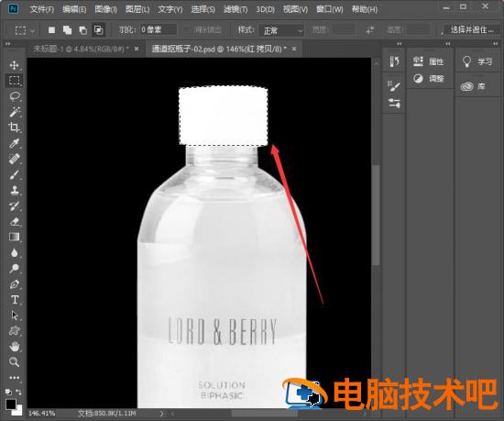
Task: Select the Gradient tool
Action: (14, 237)
